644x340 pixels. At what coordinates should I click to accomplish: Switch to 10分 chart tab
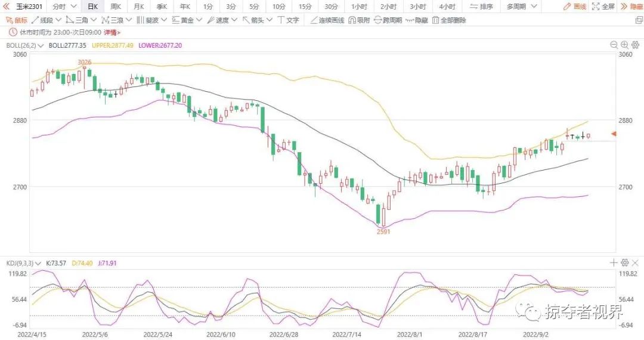coord(278,7)
